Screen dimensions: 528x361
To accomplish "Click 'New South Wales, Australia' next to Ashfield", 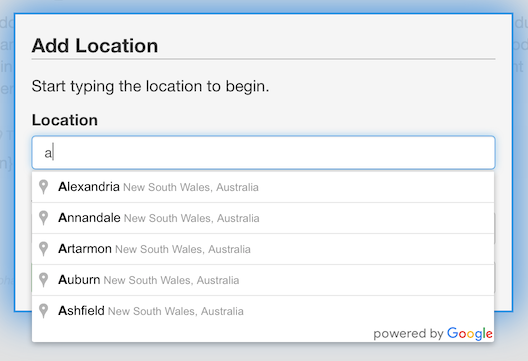I will coord(176,311).
